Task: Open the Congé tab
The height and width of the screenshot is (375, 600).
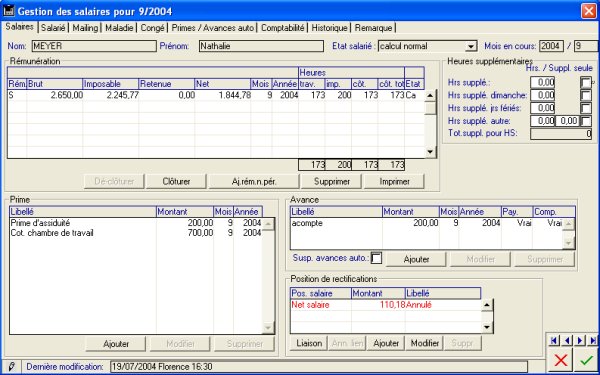Action: [x=152, y=28]
